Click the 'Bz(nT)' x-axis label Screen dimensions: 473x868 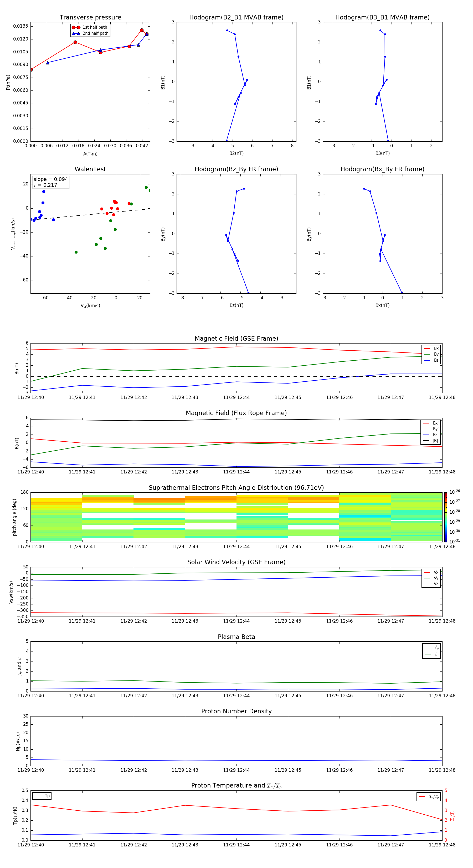[x=236, y=305]
